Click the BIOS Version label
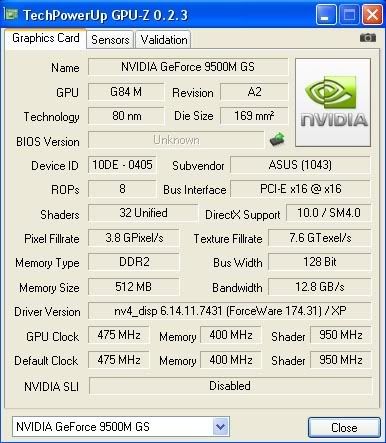This screenshot has height=443, width=386. coord(48,142)
